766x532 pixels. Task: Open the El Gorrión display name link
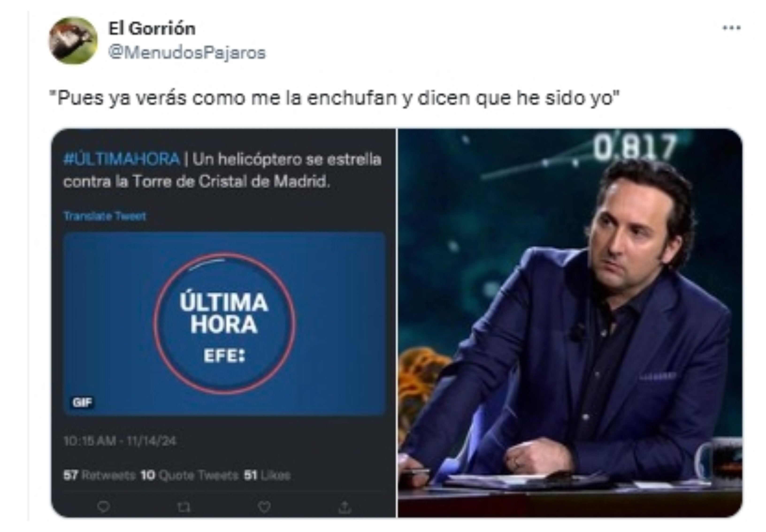[x=152, y=28]
